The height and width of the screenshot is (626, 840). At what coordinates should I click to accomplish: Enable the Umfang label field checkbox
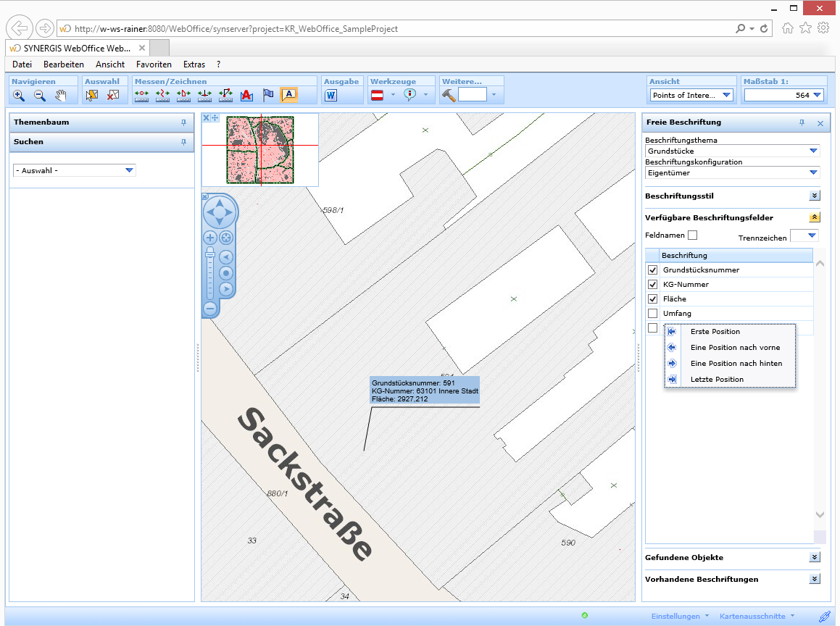click(652, 314)
